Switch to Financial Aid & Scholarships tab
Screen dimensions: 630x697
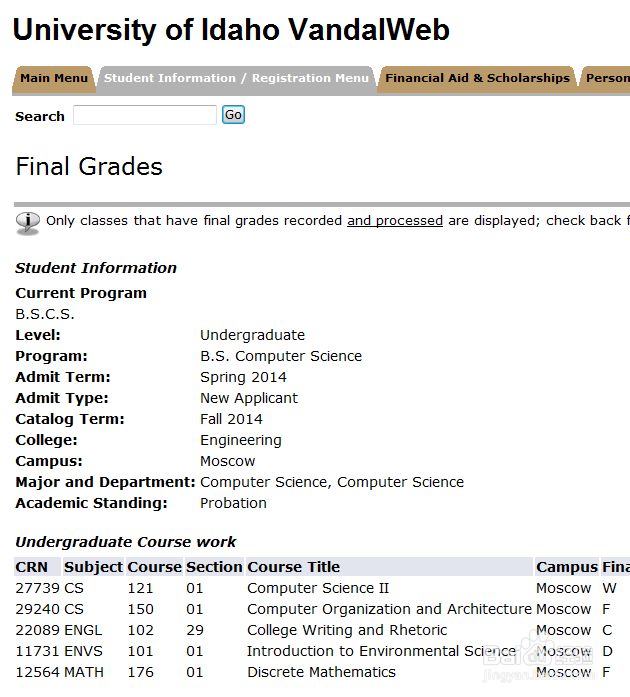477,78
